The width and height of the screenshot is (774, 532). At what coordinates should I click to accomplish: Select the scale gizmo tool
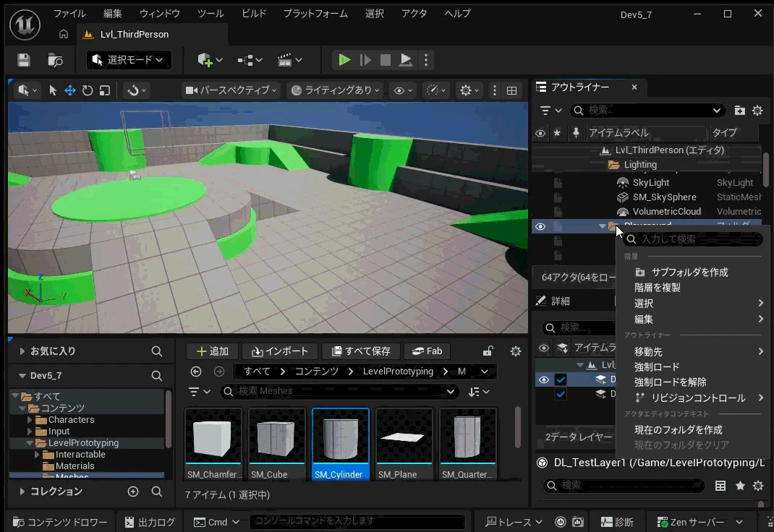105,90
